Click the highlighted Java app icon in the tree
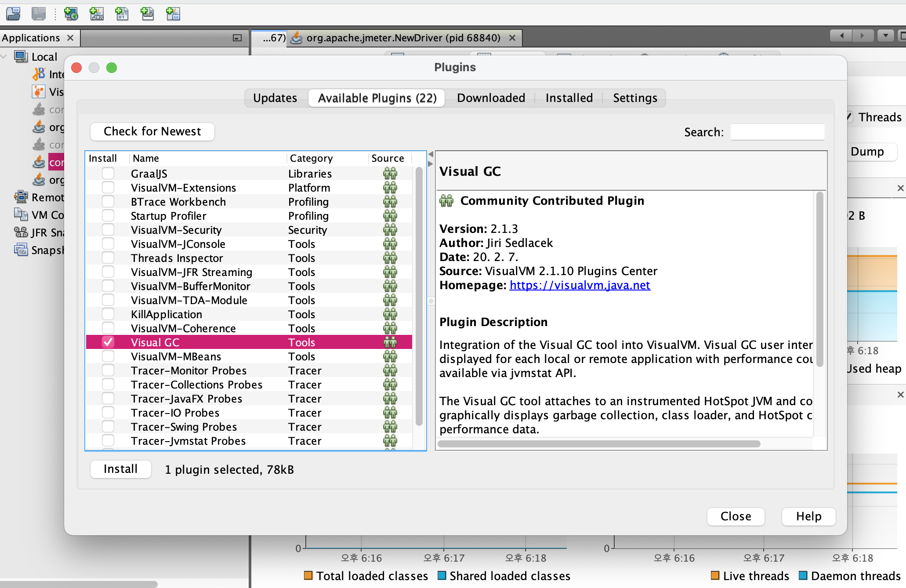906x588 pixels. [x=39, y=162]
